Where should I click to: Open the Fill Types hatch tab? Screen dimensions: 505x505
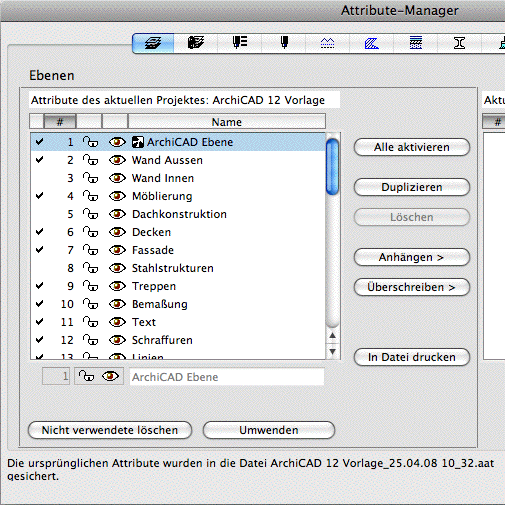[371, 43]
